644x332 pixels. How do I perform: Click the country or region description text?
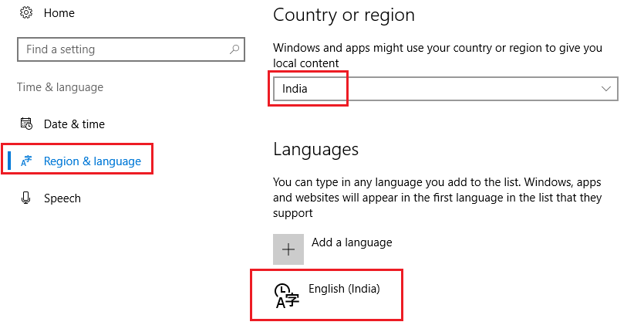pos(437,55)
